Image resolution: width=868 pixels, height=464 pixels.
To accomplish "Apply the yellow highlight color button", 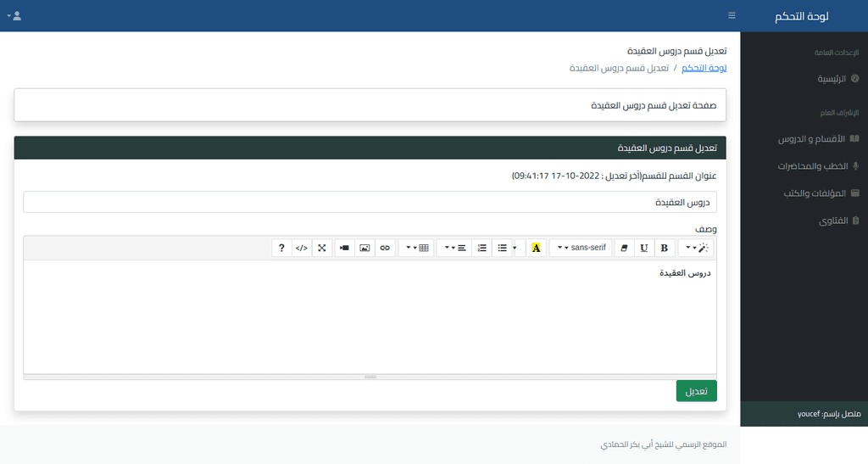I will 536,248.
